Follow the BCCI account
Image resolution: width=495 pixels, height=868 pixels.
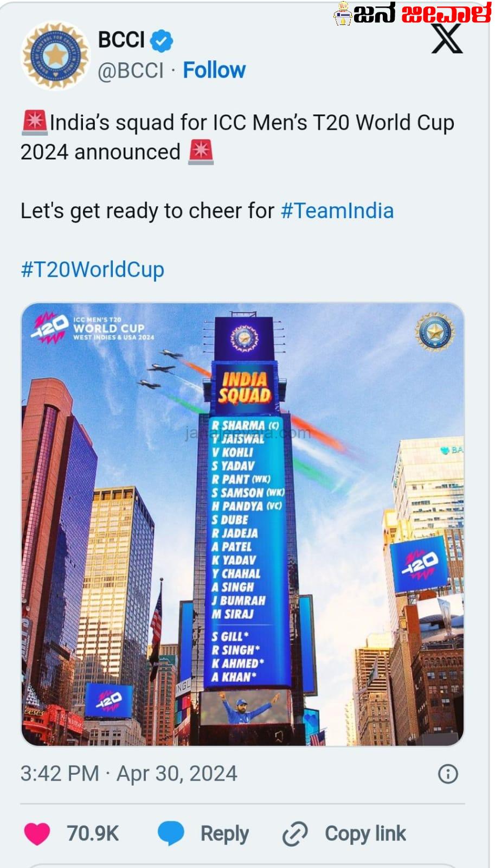pos(214,70)
